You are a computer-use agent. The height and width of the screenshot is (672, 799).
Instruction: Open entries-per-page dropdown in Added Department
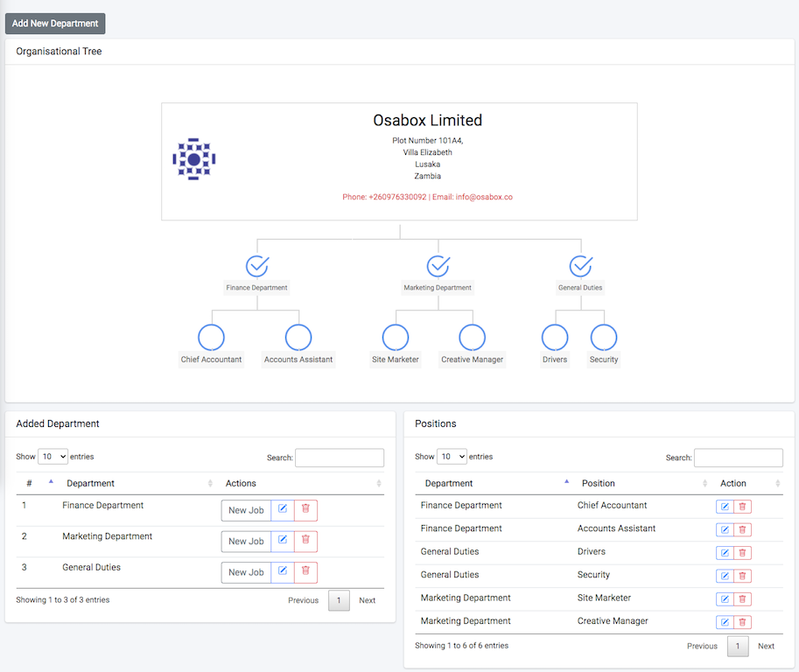[53, 457]
